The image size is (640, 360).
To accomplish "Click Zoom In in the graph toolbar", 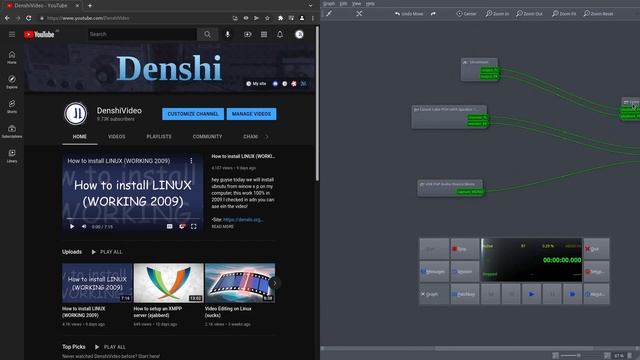I will point(497,13).
